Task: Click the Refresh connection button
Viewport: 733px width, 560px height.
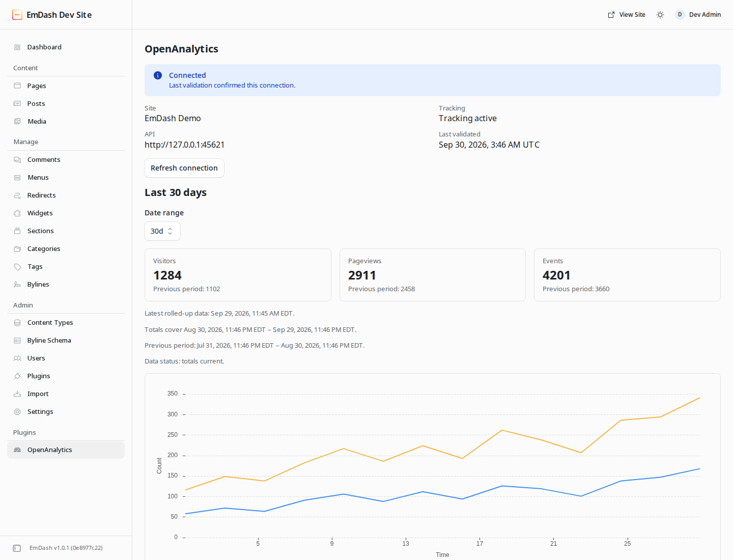Action: tap(184, 168)
